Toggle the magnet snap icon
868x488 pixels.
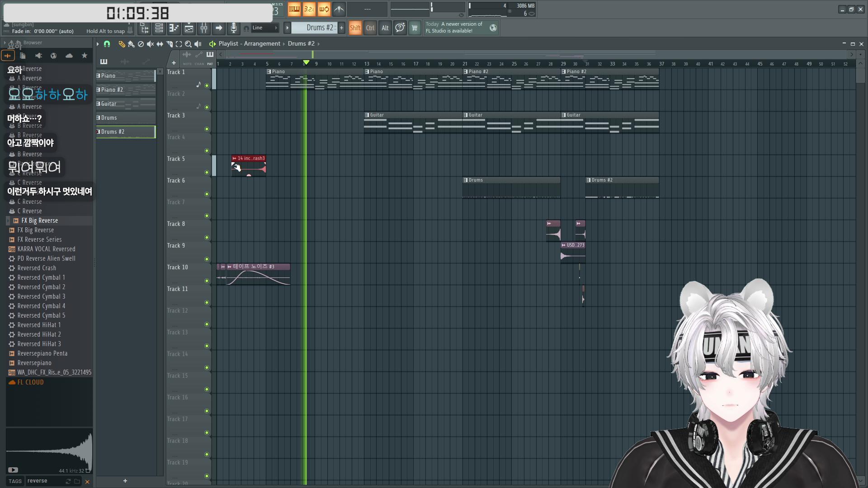click(x=107, y=44)
